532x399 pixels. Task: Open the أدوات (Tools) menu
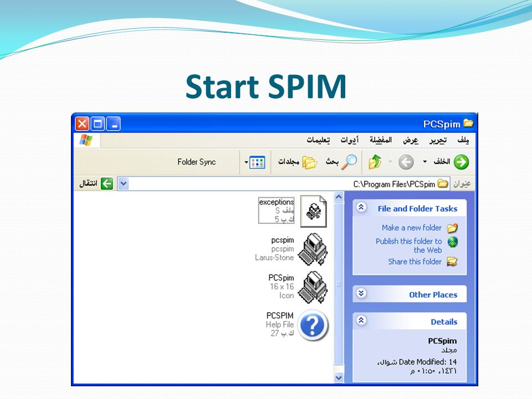(x=350, y=140)
